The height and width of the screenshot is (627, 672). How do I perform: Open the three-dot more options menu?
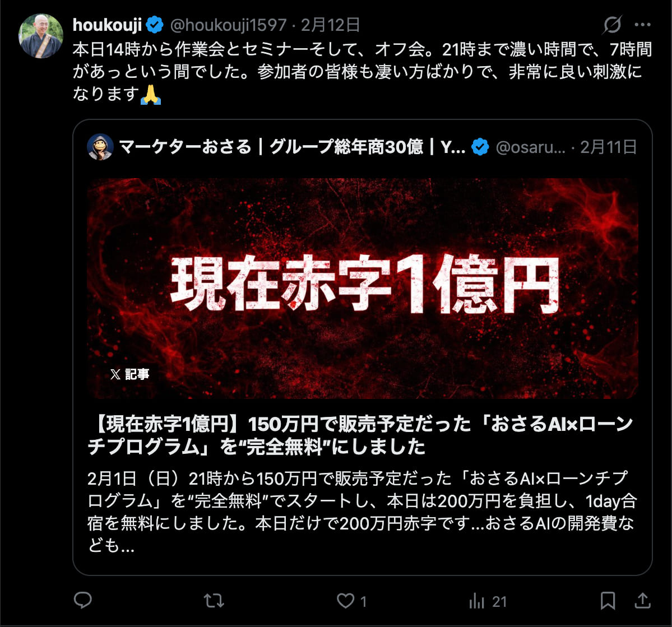642,25
